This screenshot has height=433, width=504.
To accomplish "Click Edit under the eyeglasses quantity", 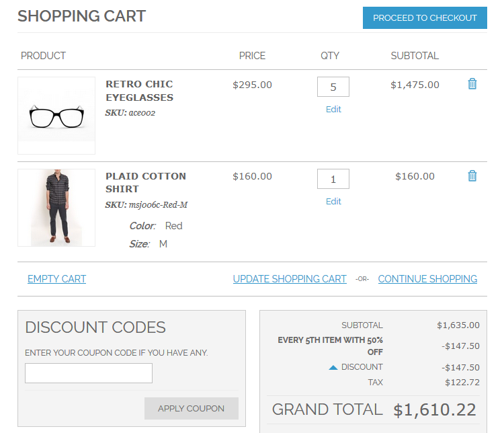I will pyautogui.click(x=333, y=110).
